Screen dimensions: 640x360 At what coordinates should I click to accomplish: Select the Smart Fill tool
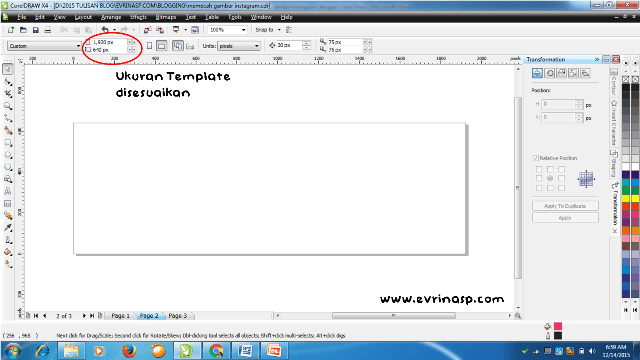coord(8,131)
